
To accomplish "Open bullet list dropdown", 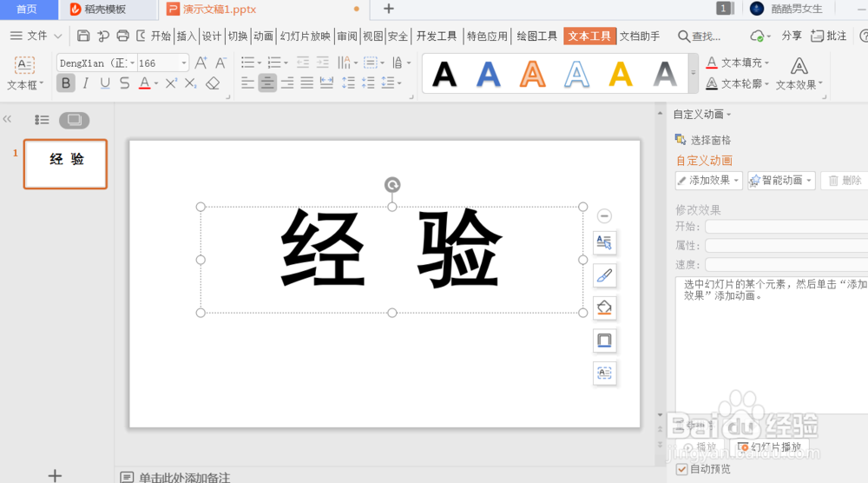I will pos(259,63).
